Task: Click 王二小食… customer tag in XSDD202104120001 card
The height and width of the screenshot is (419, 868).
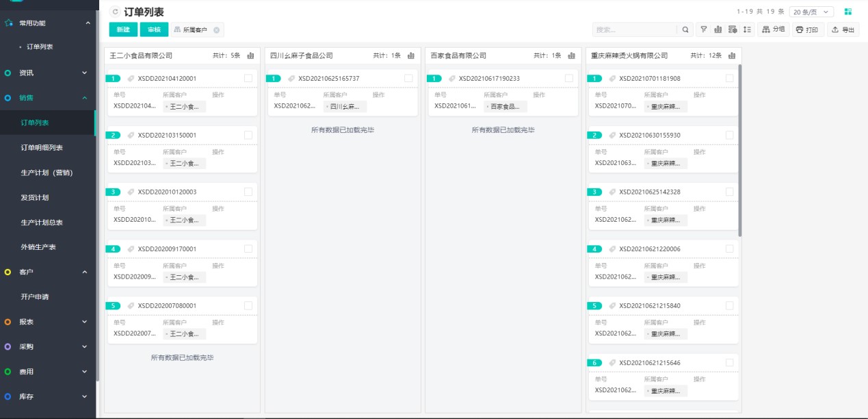Action: 185,106
